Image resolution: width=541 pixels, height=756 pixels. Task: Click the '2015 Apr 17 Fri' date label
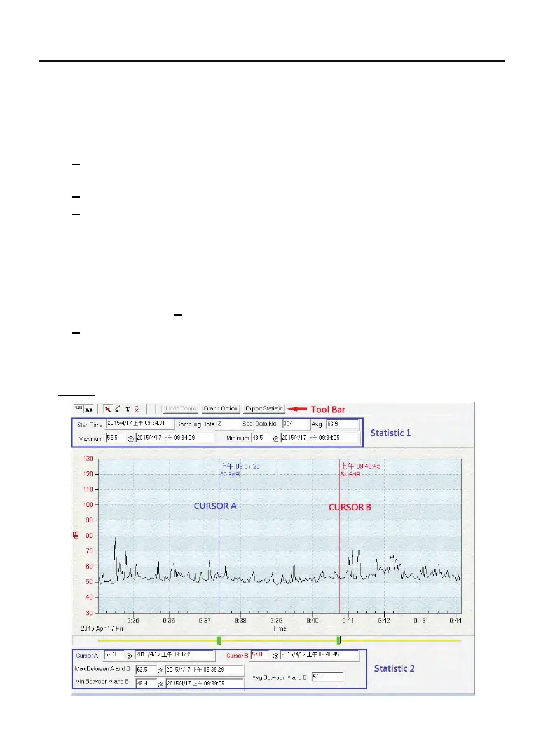click(x=102, y=629)
